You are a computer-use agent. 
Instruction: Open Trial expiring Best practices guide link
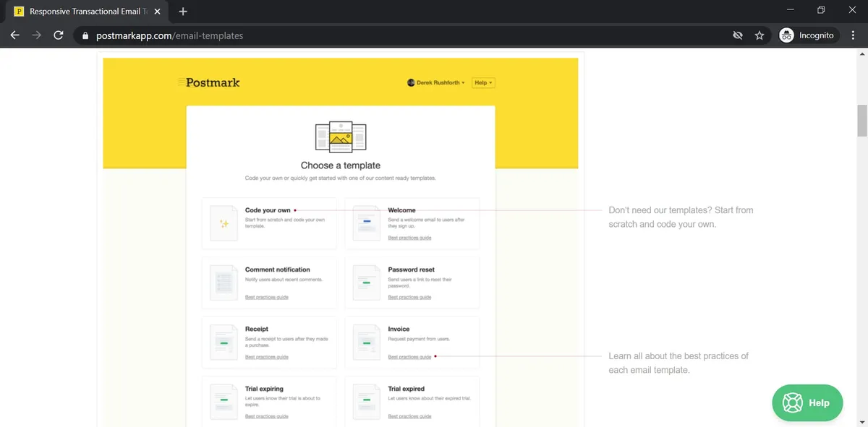[267, 416]
